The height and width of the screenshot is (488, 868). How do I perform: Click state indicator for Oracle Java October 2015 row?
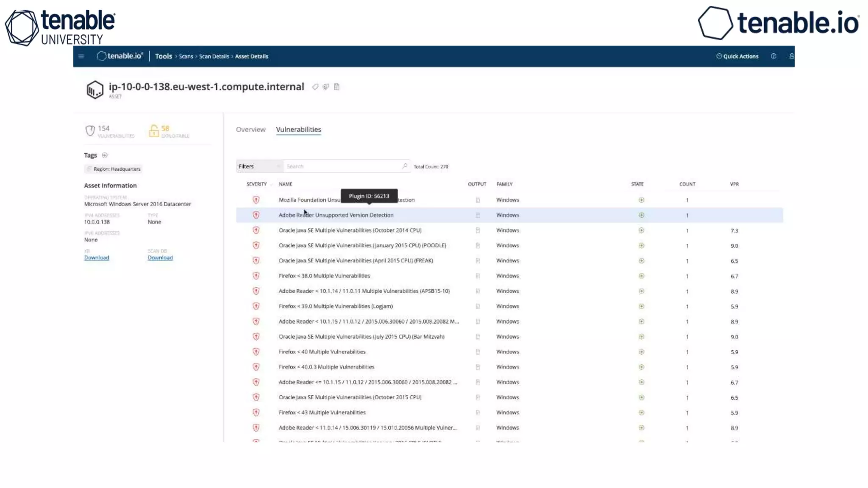(641, 397)
